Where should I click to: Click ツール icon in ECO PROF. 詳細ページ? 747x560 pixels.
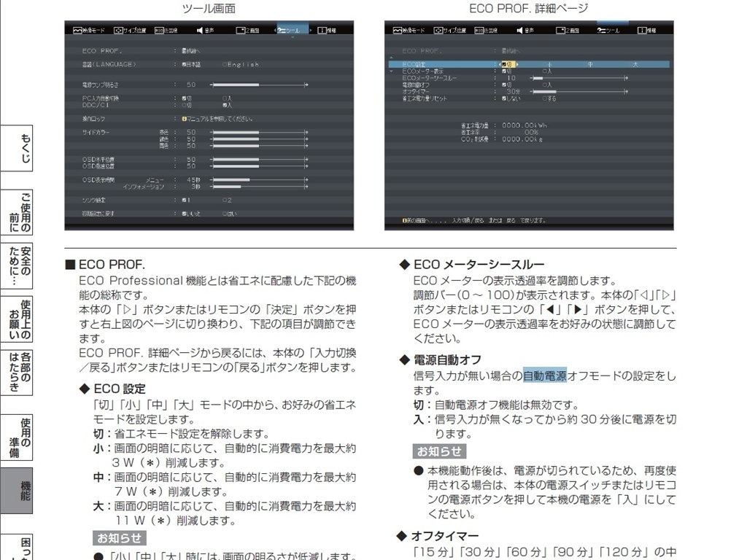point(601,30)
